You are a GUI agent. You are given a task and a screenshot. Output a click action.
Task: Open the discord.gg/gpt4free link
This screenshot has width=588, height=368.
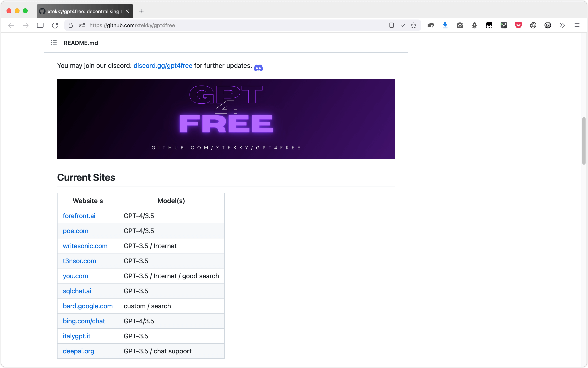coord(163,66)
